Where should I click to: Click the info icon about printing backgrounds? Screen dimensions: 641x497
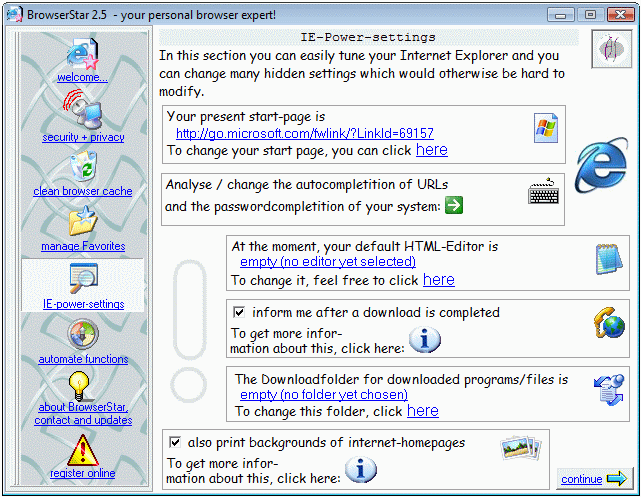pos(359,470)
